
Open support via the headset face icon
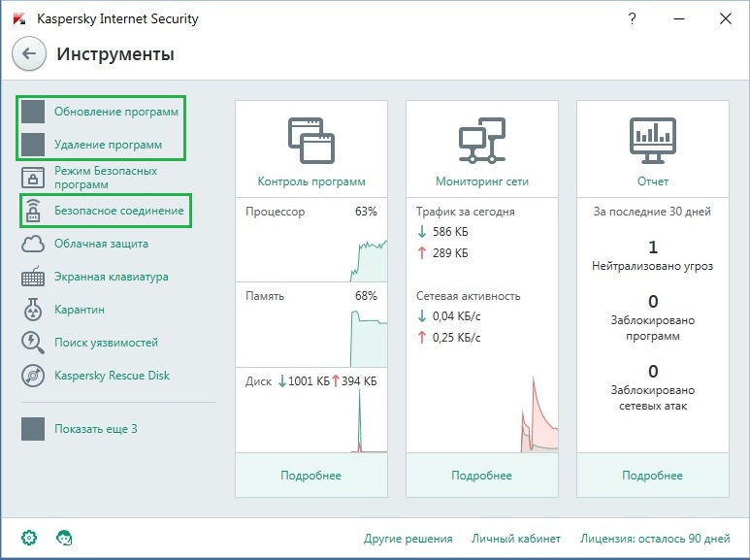[x=65, y=538]
